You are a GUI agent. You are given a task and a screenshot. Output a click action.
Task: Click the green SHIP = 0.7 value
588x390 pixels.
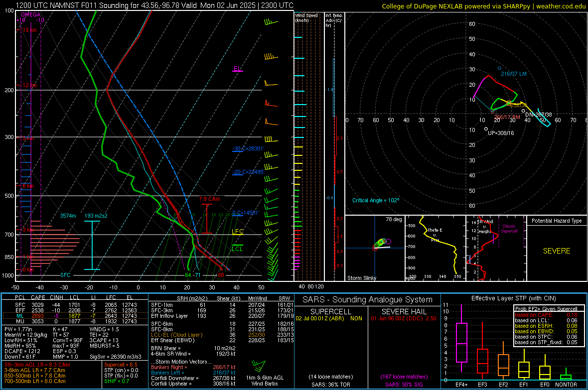point(117,382)
